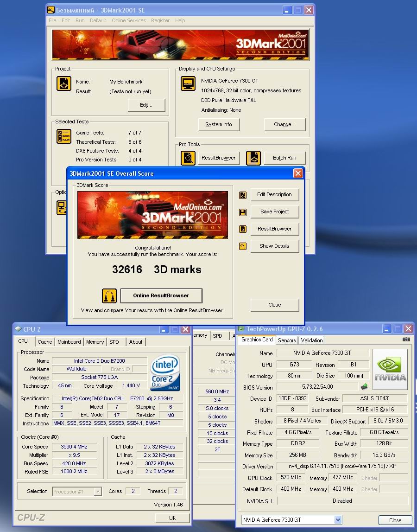Click the GPU Clock 570 MHz field
This screenshot has height=532, width=417.
[x=291, y=477]
